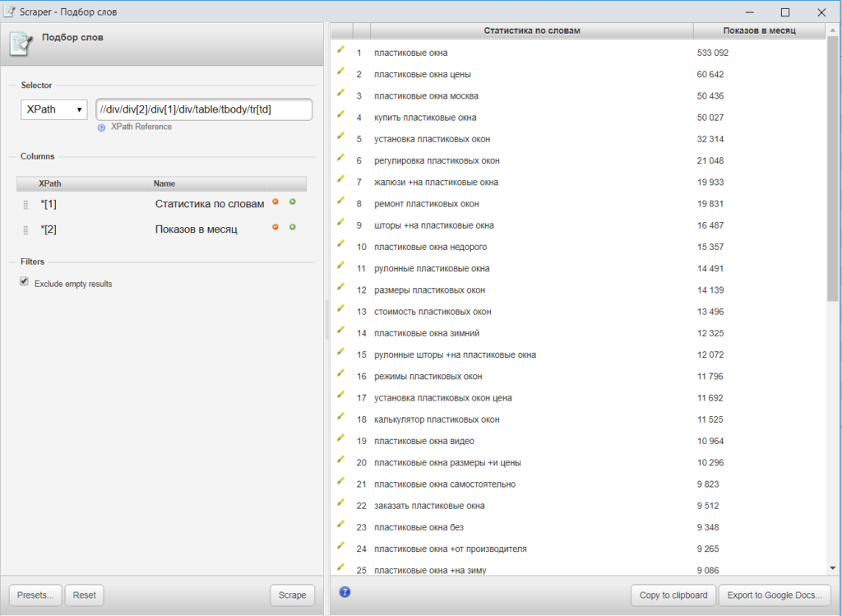Run the Scrape button

point(292,595)
